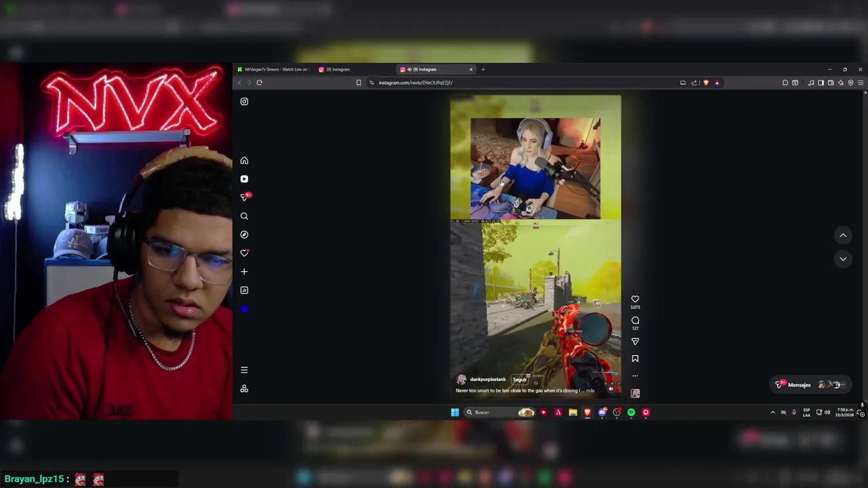Open the three-dot options for the reel
The width and height of the screenshot is (868, 488).
[x=635, y=375]
